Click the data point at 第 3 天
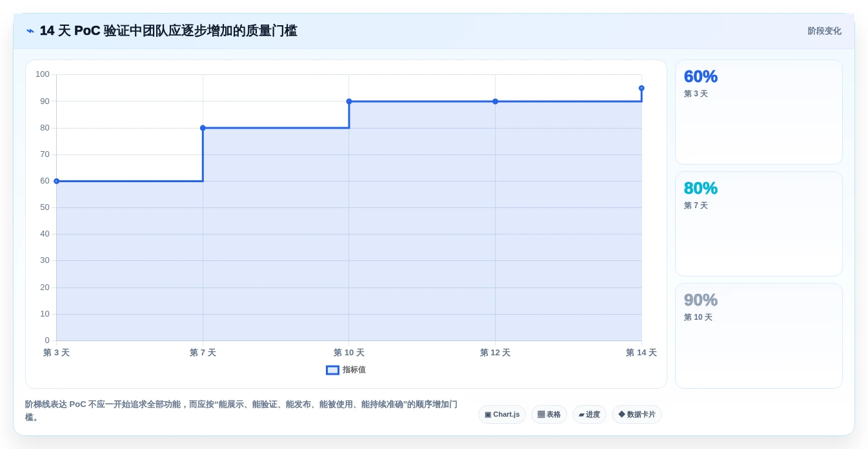Viewport: 868px width, 449px height. pyautogui.click(x=57, y=182)
